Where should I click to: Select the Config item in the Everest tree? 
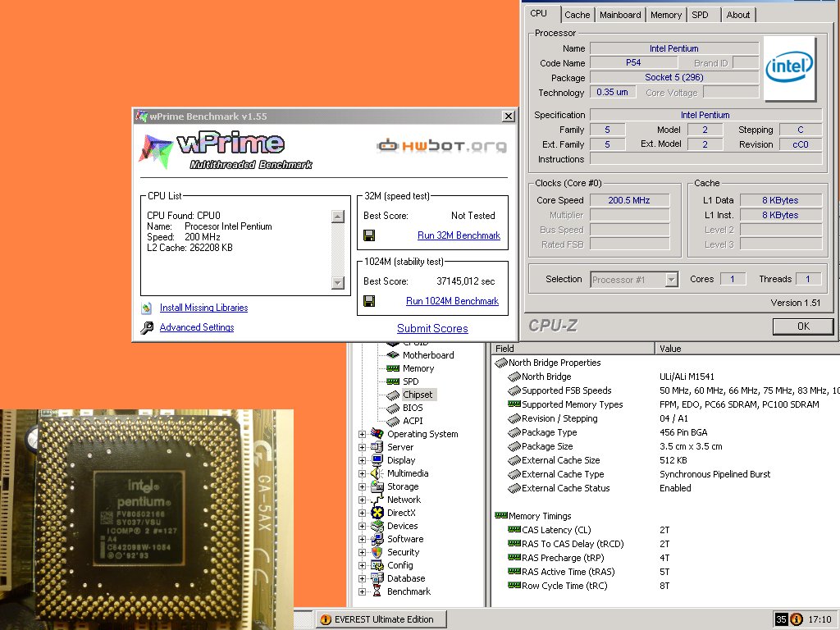tap(400, 565)
